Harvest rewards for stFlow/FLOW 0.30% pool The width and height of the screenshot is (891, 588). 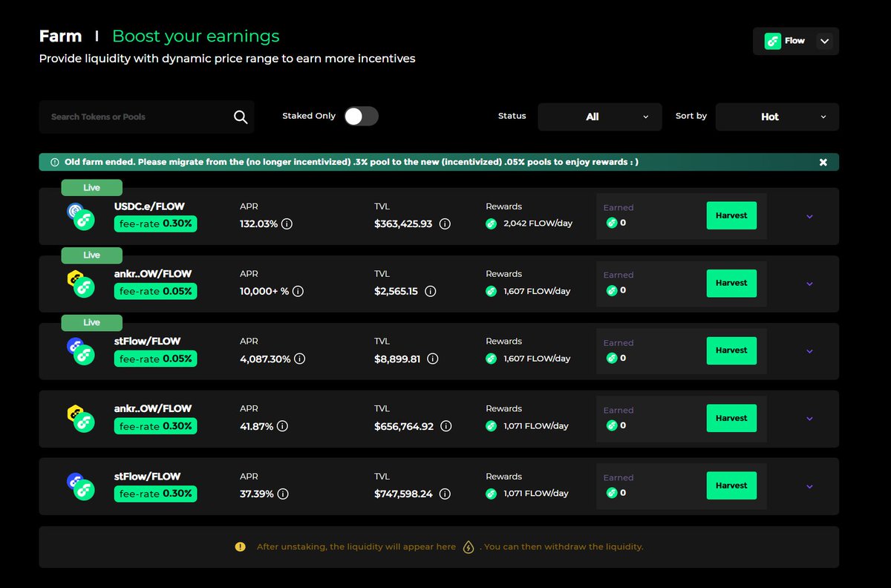tap(731, 486)
